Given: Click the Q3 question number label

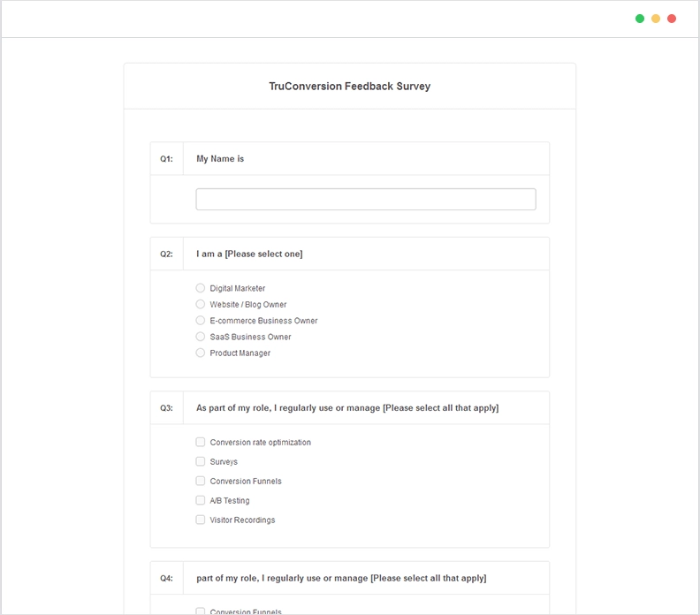Looking at the screenshot, I should point(166,408).
